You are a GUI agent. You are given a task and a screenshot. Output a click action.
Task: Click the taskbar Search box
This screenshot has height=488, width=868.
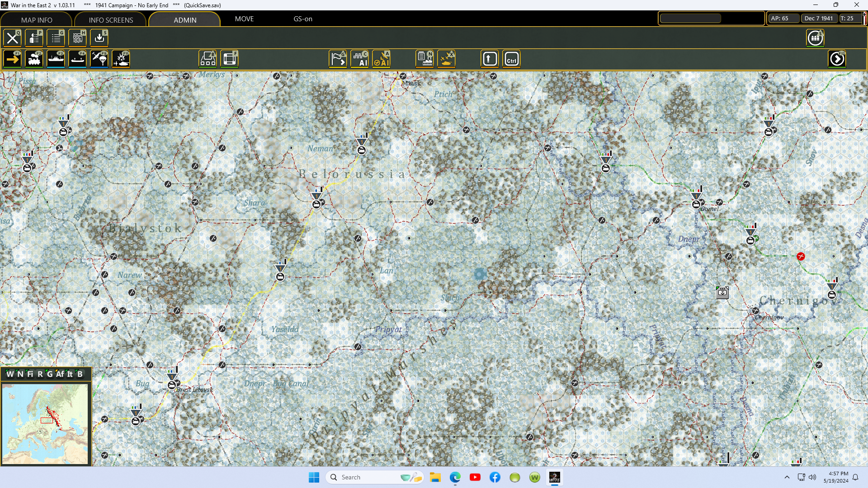[x=375, y=477]
